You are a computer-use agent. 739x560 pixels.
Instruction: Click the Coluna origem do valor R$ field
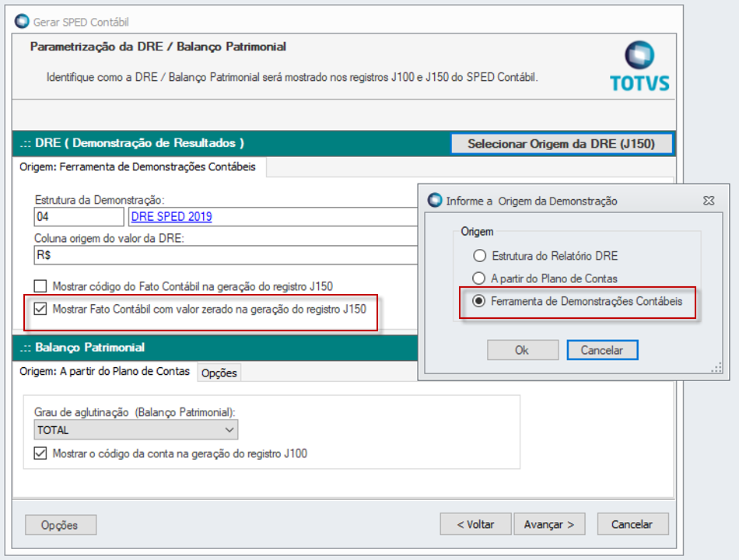click(226, 255)
